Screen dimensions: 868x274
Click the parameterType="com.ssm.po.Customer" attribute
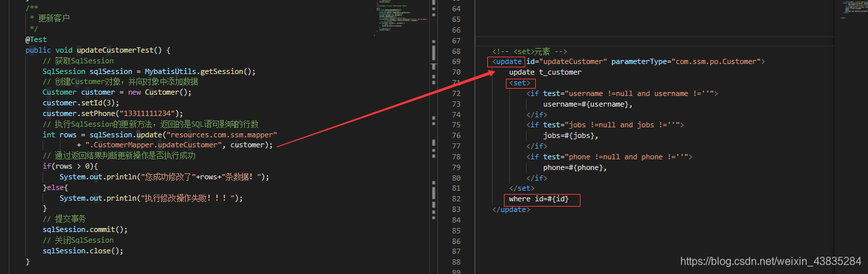tap(686, 61)
